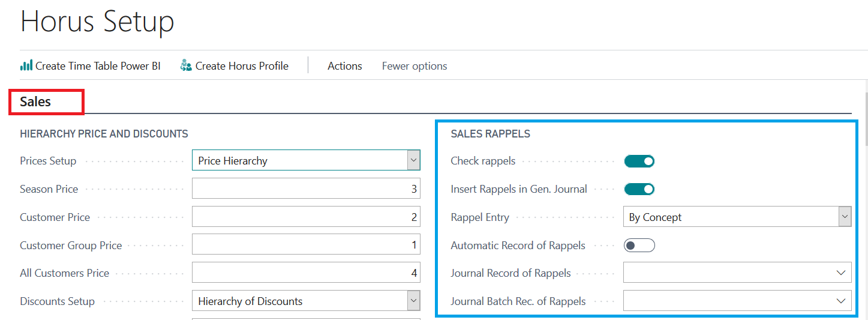The image size is (868, 320).
Task: Click the Create Horus Profile people icon
Action: pyautogui.click(x=186, y=65)
